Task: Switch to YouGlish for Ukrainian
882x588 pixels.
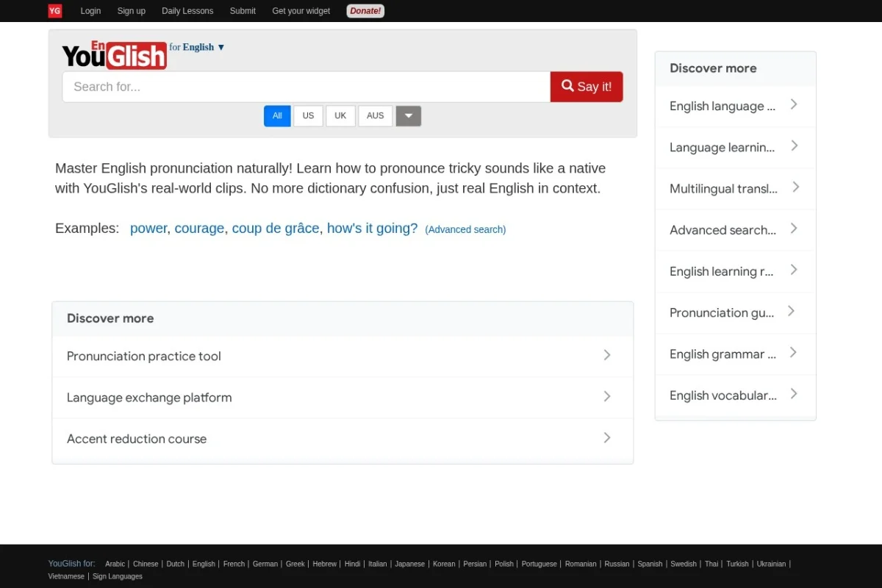Action: pyautogui.click(x=771, y=564)
